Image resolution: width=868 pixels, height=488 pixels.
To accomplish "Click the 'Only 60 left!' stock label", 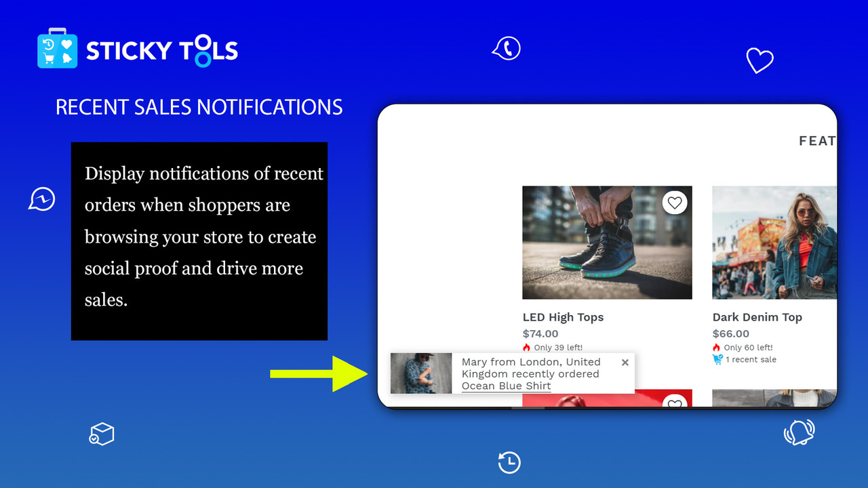I will 748,348.
